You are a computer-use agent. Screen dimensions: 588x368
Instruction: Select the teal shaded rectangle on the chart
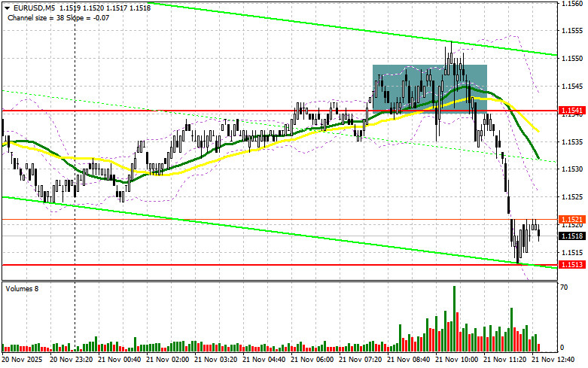click(x=430, y=90)
